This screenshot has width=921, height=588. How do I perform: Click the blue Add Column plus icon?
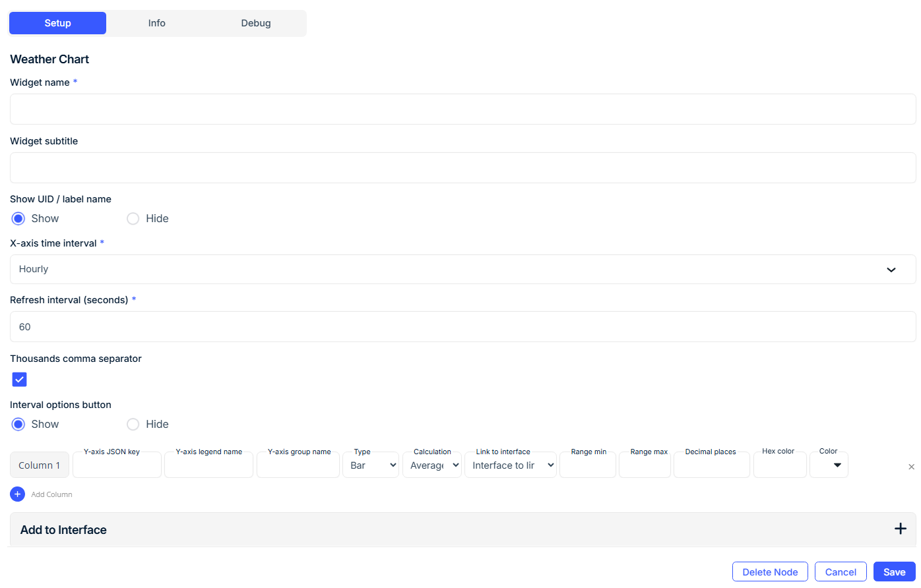point(18,494)
